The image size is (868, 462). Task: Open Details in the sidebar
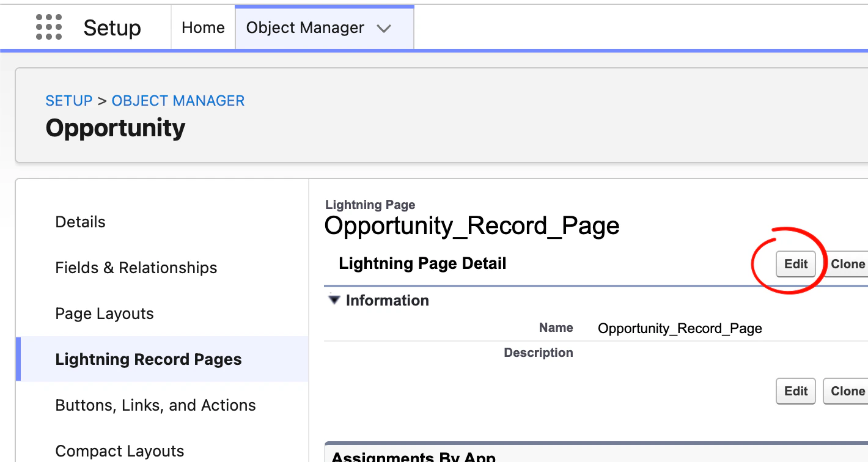pos(80,222)
